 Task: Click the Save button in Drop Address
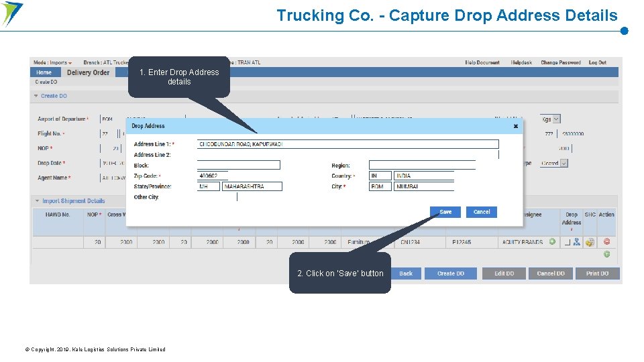coord(445,213)
